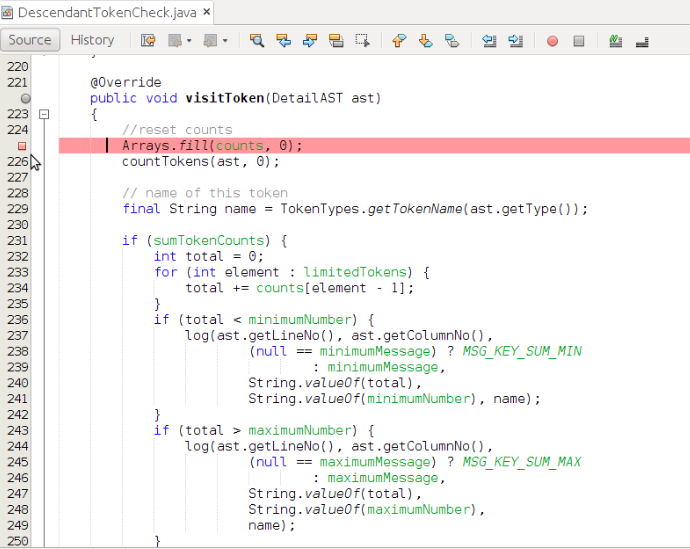Comment out the line using the toolbar

615,41
